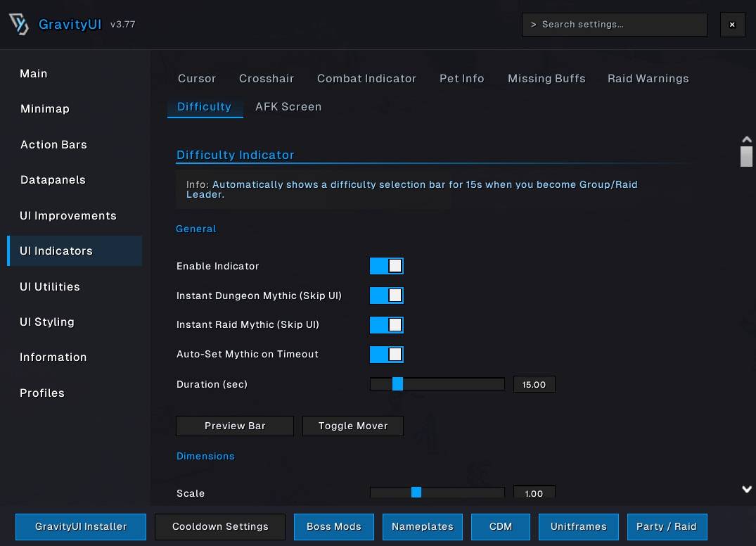756x546 pixels.
Task: Click the Duration value field 15.00
Action: pyautogui.click(x=534, y=384)
